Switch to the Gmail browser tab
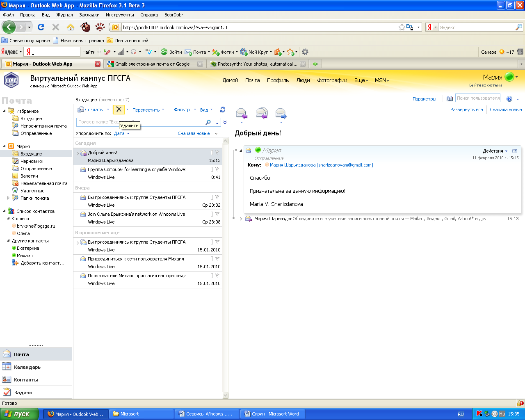This screenshot has width=525, height=420. click(155, 64)
